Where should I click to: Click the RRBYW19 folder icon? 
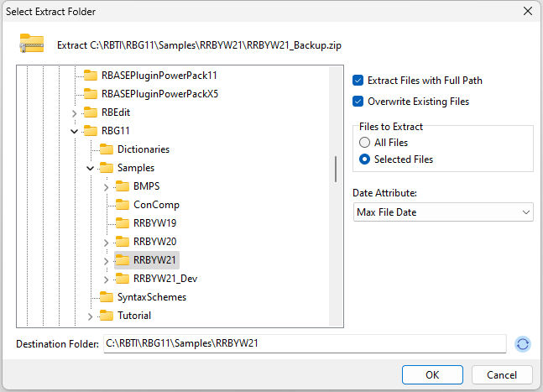point(123,223)
